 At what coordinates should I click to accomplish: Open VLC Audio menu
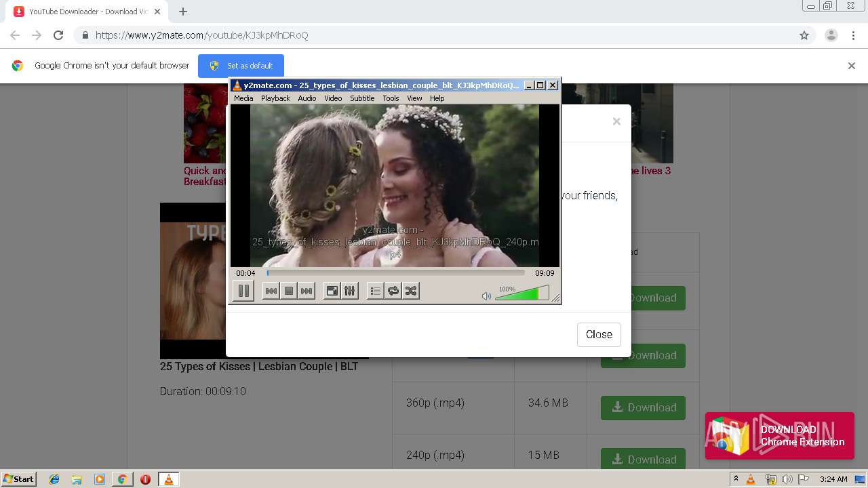(x=307, y=98)
